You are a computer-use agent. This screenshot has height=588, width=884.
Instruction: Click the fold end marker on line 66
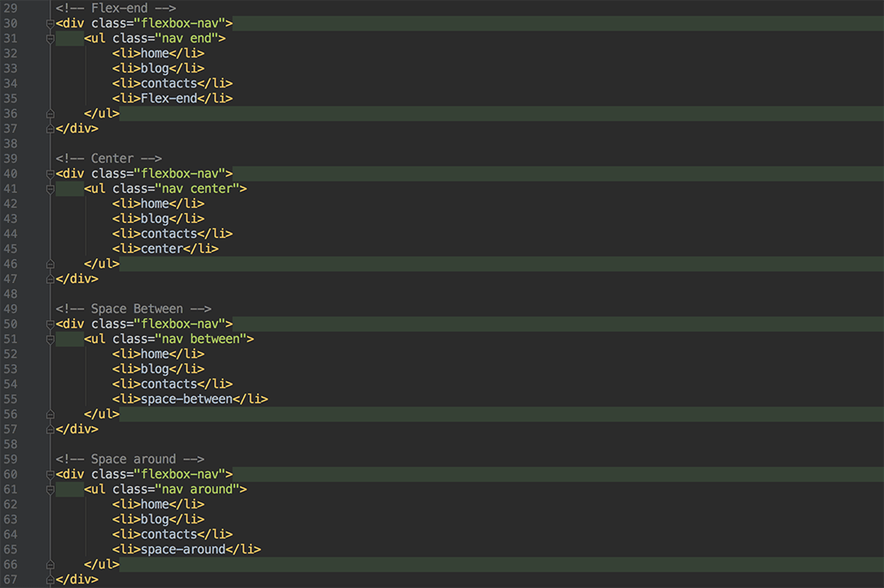pyautogui.click(x=50, y=565)
